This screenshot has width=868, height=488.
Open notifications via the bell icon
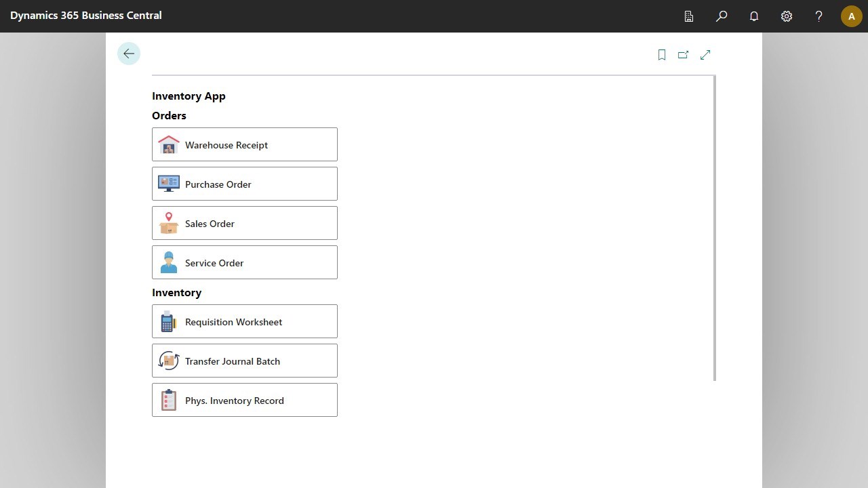tap(753, 16)
